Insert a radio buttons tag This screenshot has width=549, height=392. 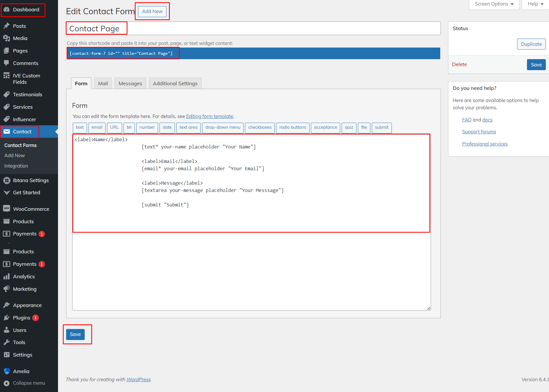[292, 128]
